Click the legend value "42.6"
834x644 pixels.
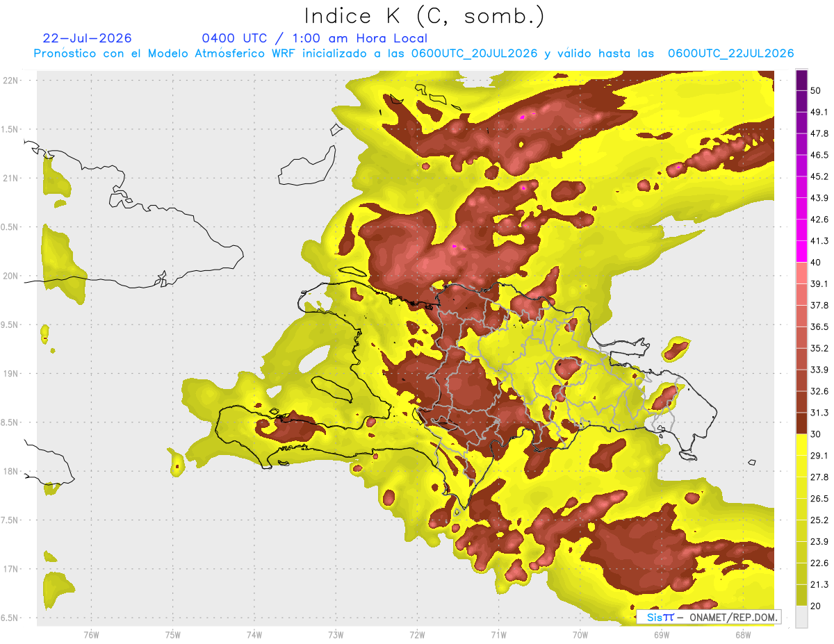820,220
